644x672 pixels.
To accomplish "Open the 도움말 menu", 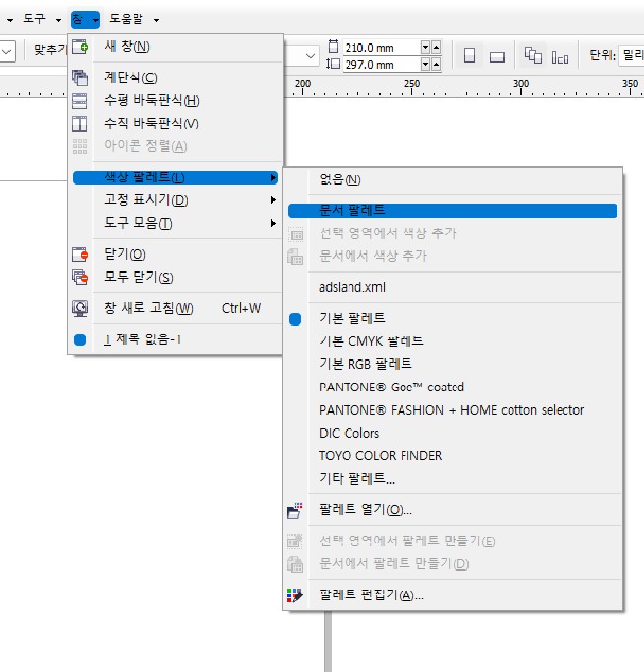I will tap(134, 19).
